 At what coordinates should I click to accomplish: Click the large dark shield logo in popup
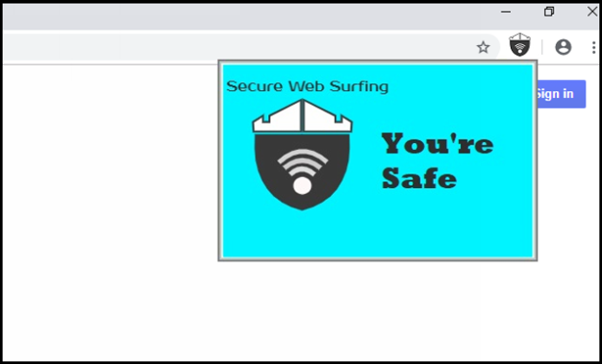302,154
